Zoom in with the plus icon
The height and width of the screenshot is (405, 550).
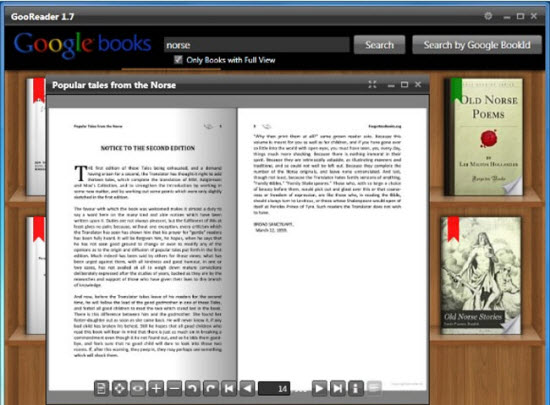pyautogui.click(x=156, y=389)
